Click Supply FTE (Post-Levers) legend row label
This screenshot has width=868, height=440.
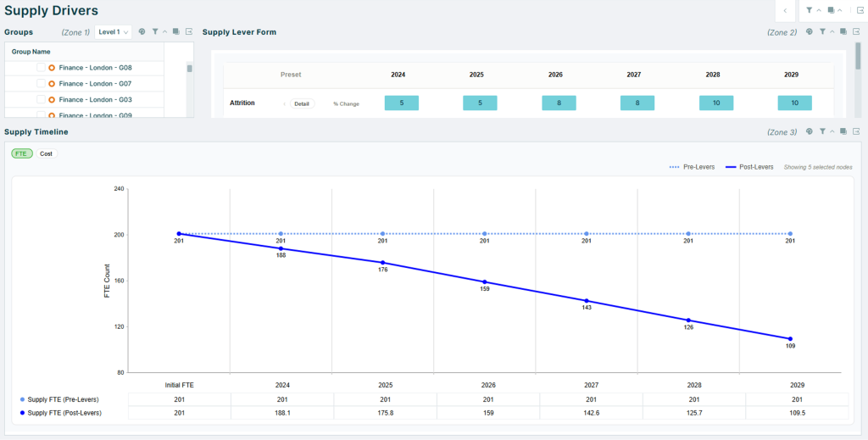pyautogui.click(x=64, y=413)
